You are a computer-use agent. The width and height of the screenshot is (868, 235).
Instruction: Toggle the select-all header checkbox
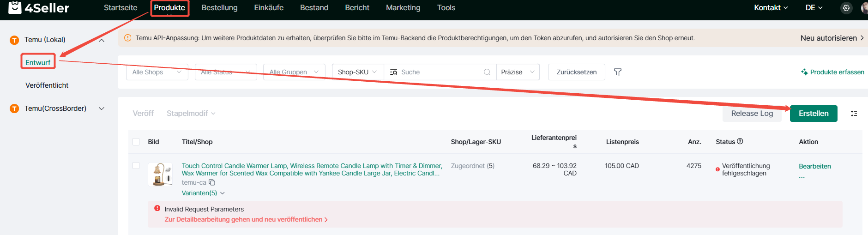point(136,142)
